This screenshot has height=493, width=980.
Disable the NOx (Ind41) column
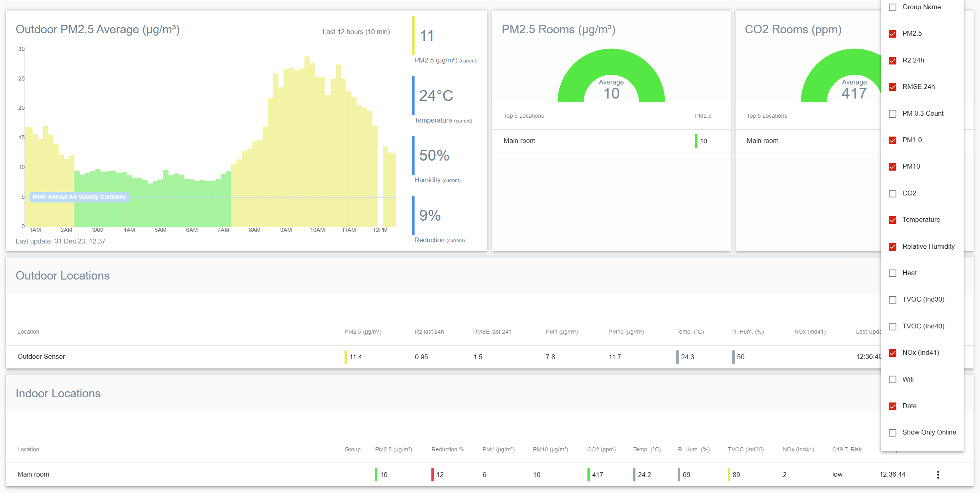coord(892,352)
